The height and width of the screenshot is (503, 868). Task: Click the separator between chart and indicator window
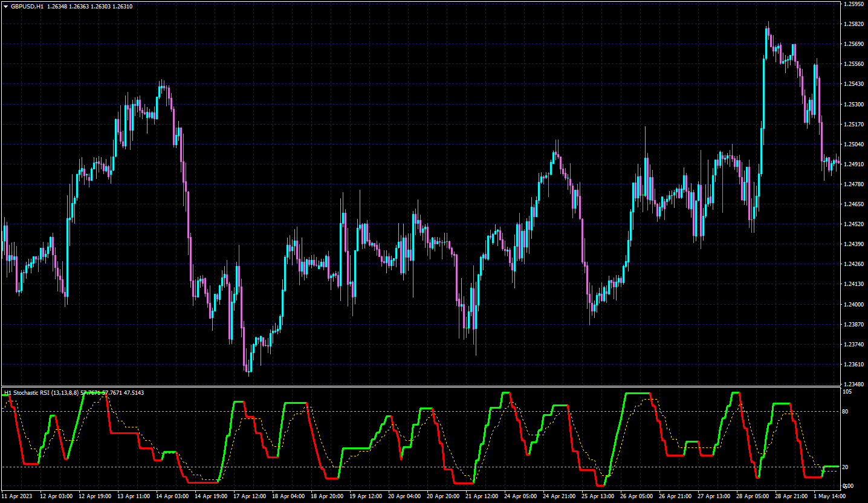click(x=421, y=387)
